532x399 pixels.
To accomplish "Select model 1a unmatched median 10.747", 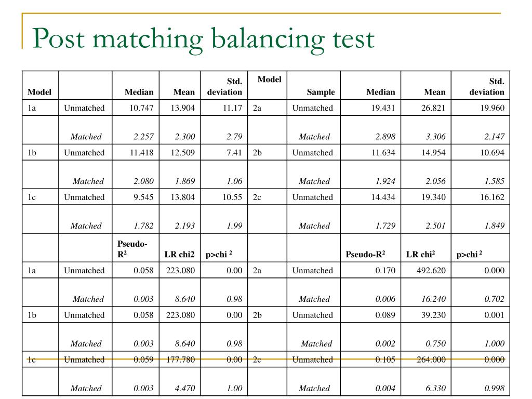I will [x=141, y=108].
